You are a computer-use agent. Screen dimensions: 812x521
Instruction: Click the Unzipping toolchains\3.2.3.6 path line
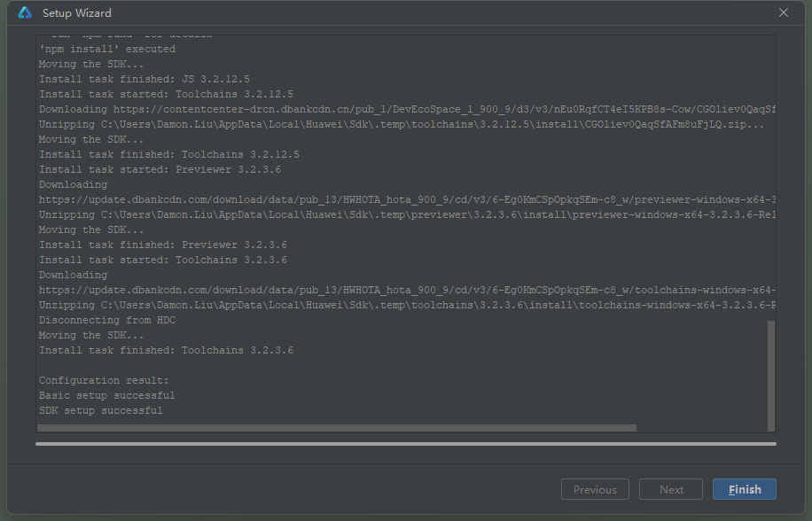(407, 306)
